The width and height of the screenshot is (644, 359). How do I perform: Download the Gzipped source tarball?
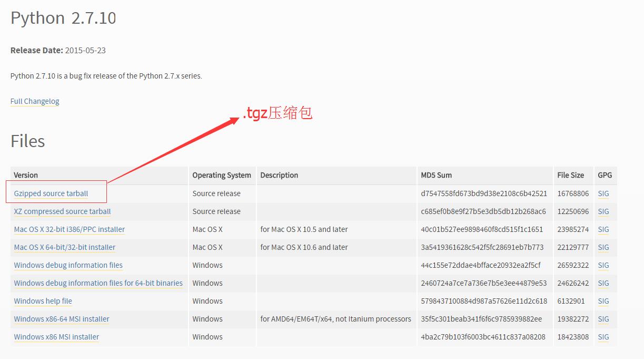(50, 193)
